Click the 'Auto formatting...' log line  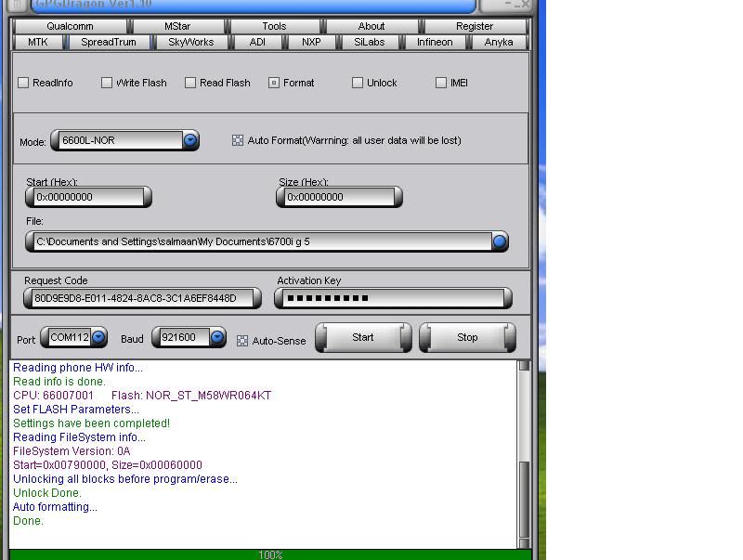tap(55, 507)
